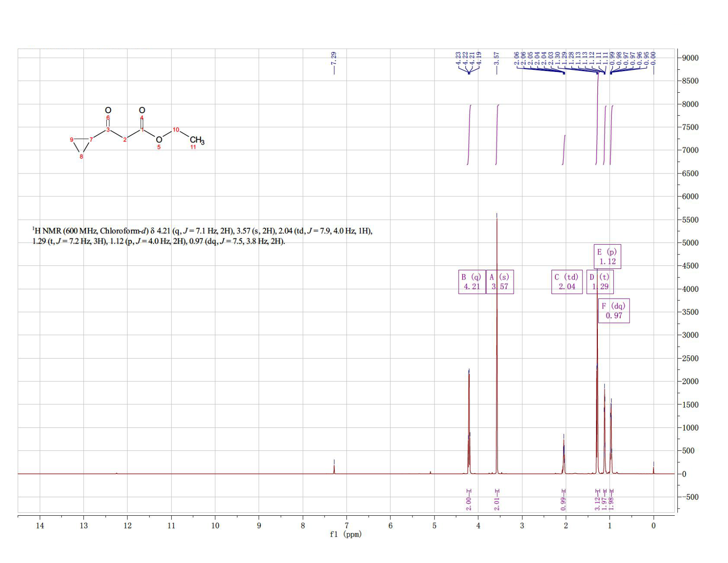Click y-axis tick label 9000

(690, 58)
